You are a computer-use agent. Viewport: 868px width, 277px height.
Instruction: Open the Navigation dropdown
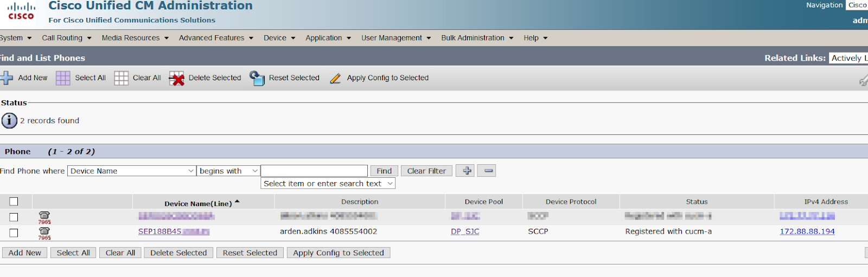coord(857,5)
